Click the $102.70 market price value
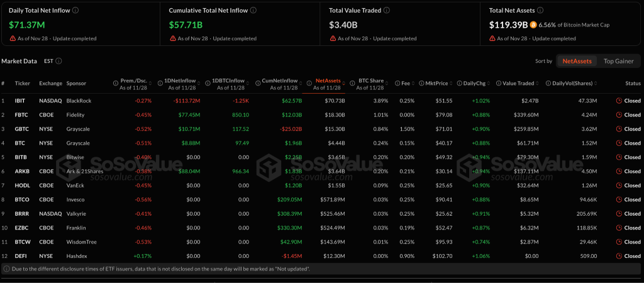The height and width of the screenshot is (283, 644). 442,256
